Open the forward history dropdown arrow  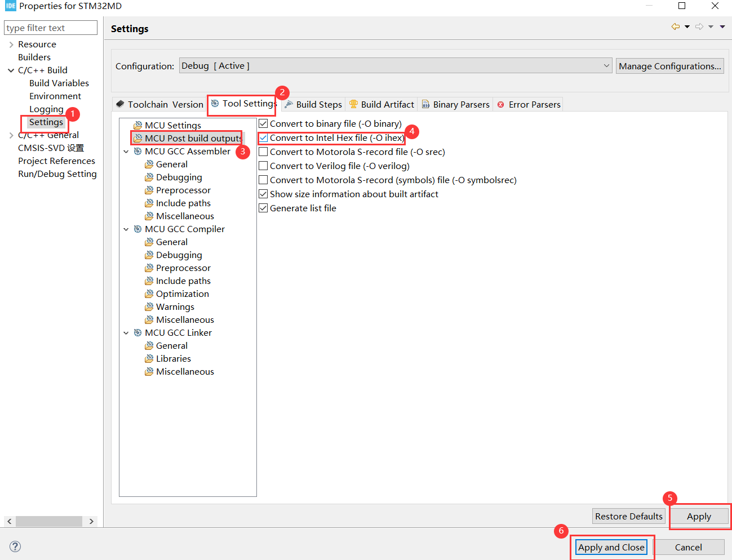(x=711, y=26)
